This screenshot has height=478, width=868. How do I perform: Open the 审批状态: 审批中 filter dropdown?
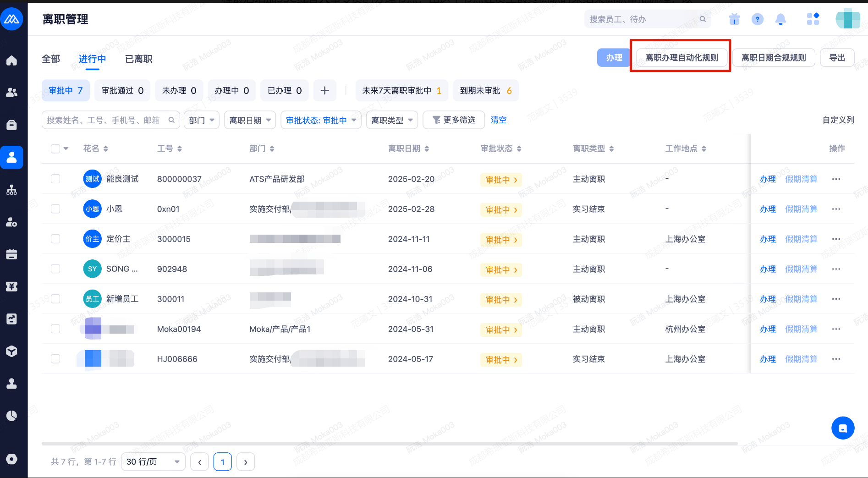pyautogui.click(x=321, y=120)
